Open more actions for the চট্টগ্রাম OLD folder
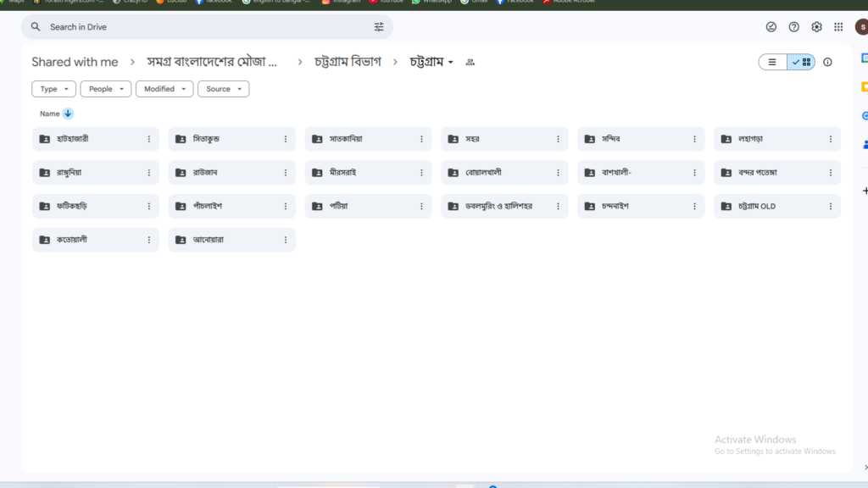 [830, 206]
